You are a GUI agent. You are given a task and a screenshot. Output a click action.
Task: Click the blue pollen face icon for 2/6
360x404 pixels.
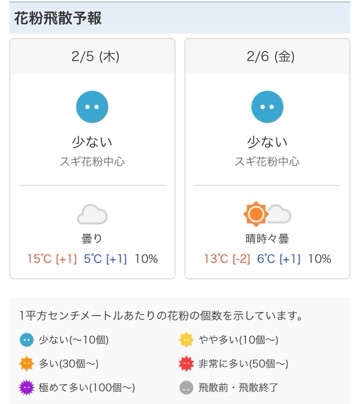tap(267, 107)
